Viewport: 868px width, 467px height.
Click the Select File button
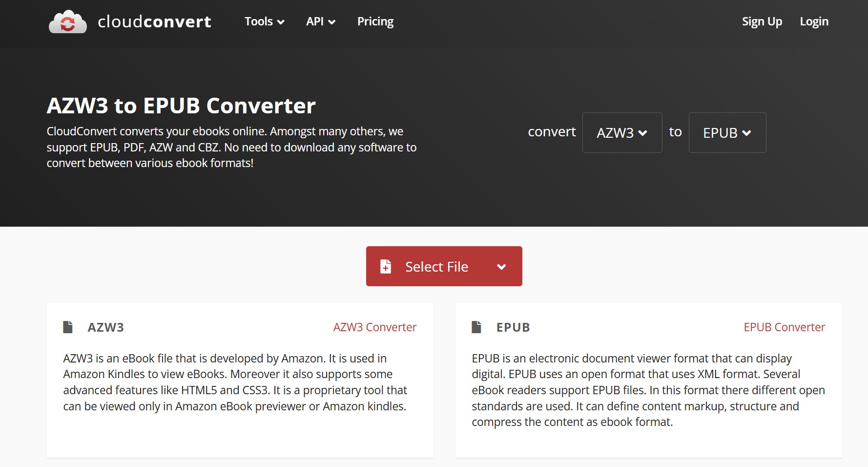436,267
